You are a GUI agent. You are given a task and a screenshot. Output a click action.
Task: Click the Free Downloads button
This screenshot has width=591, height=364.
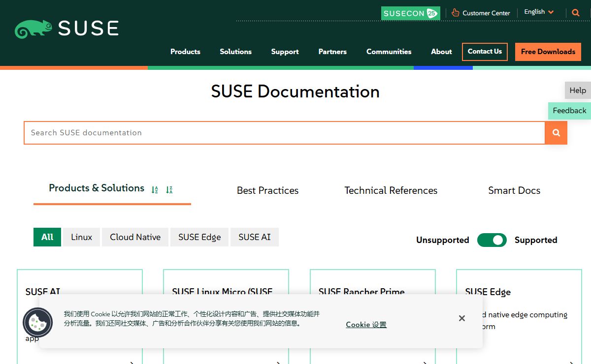(548, 52)
